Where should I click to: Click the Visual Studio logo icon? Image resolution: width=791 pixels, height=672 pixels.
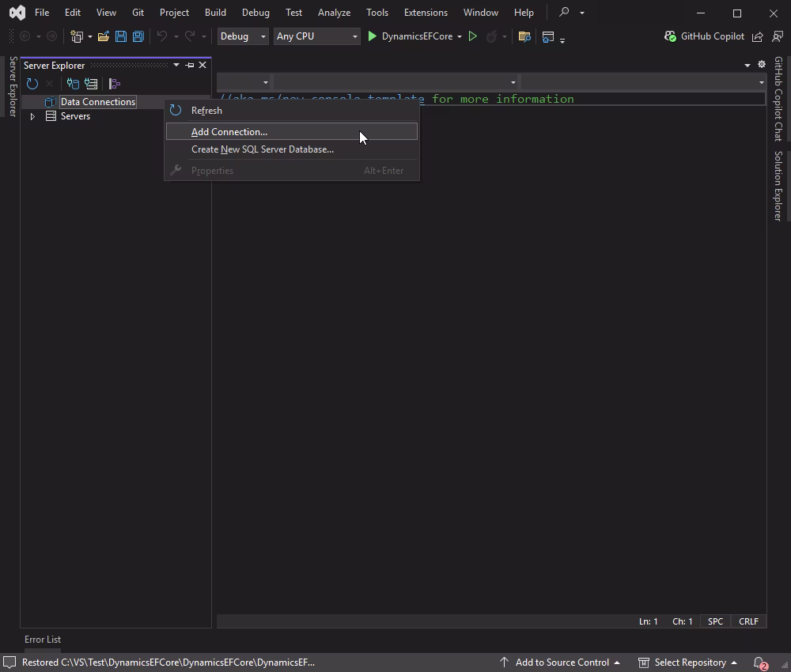point(17,13)
